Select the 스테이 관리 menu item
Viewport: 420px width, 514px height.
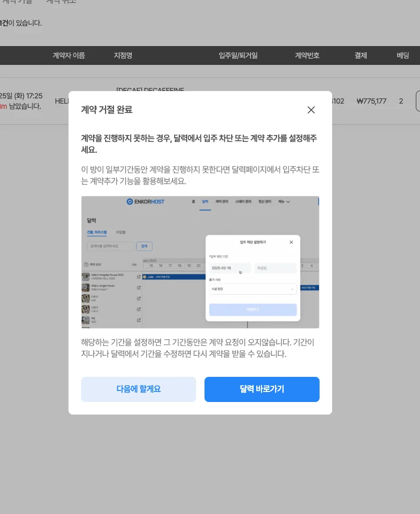(x=243, y=202)
